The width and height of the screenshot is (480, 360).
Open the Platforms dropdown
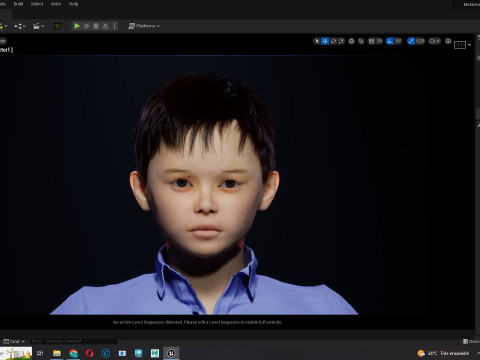(x=144, y=26)
